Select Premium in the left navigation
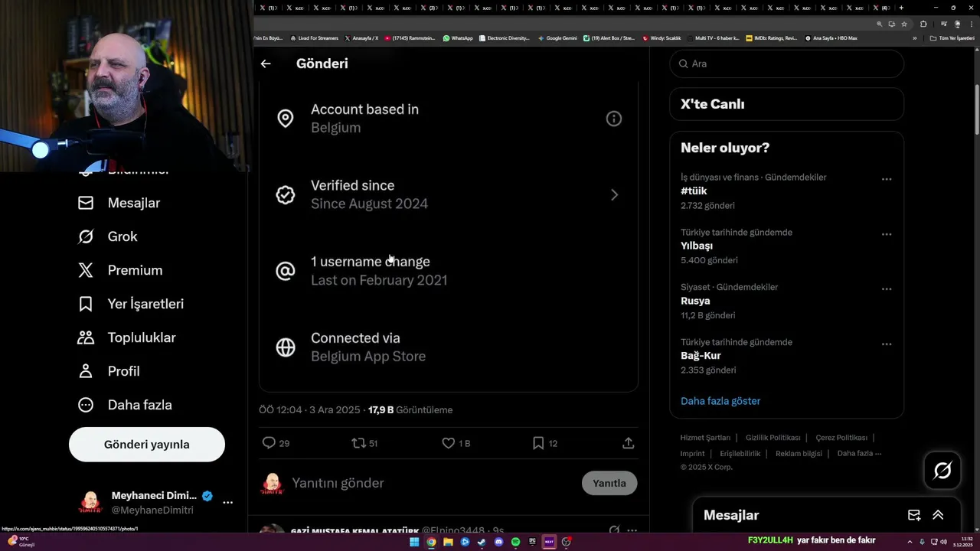980x551 pixels. [120, 270]
